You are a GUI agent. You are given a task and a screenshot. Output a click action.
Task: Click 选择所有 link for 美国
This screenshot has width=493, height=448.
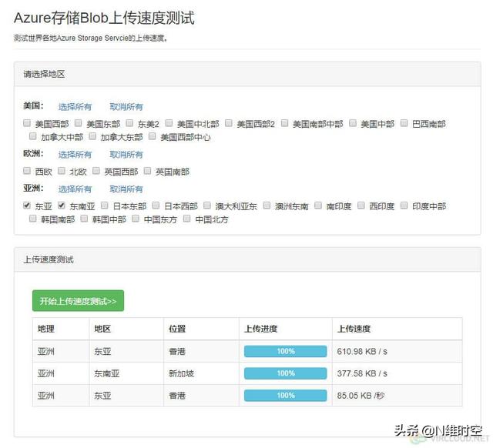point(75,107)
